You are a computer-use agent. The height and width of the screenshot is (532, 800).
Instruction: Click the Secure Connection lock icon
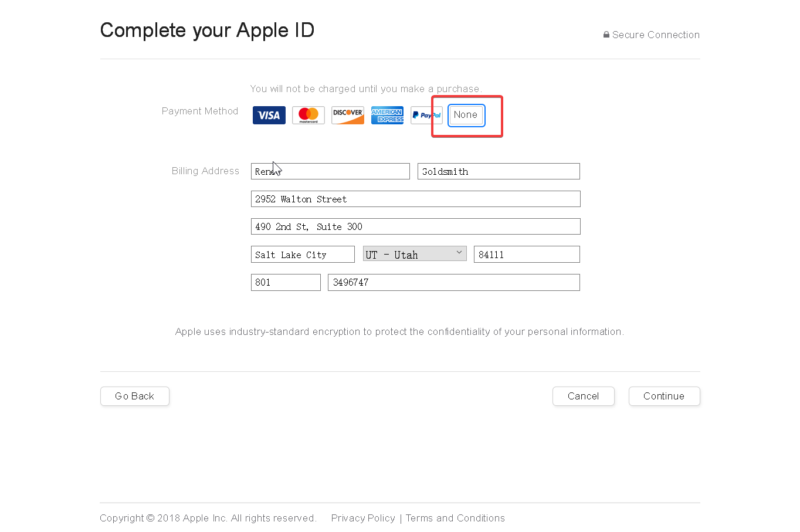tap(606, 35)
